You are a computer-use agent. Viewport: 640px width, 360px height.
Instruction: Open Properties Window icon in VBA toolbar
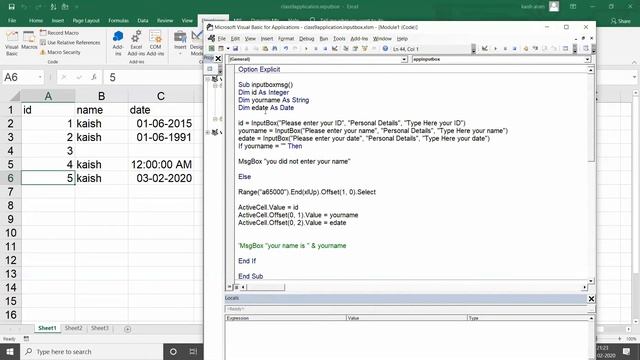tap(355, 49)
